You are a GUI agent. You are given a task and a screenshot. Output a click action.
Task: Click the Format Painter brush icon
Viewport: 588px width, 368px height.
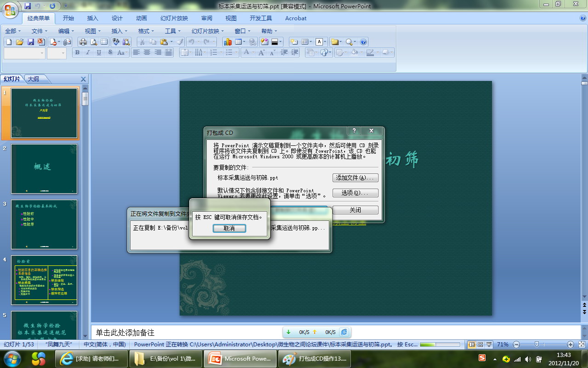click(180, 42)
